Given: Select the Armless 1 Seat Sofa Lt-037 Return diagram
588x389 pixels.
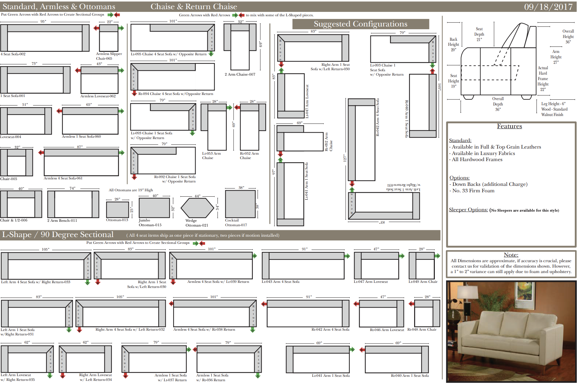Looking at the screenshot, I should tap(154, 359).
